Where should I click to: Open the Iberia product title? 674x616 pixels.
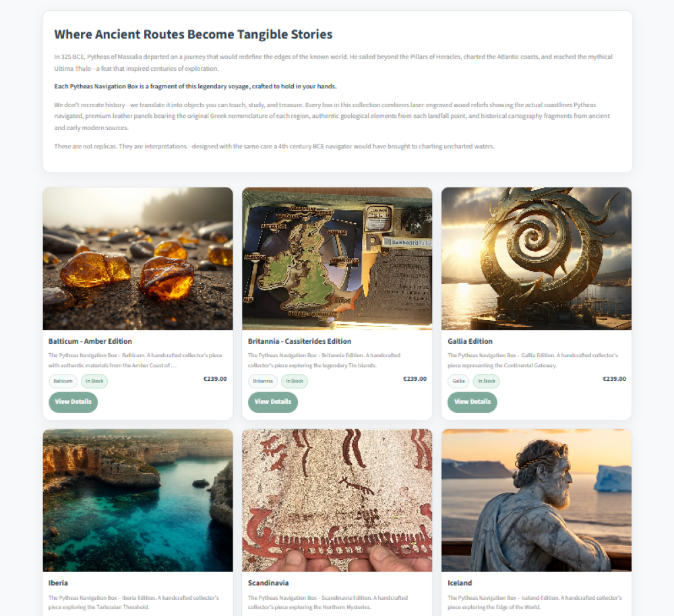click(x=58, y=584)
